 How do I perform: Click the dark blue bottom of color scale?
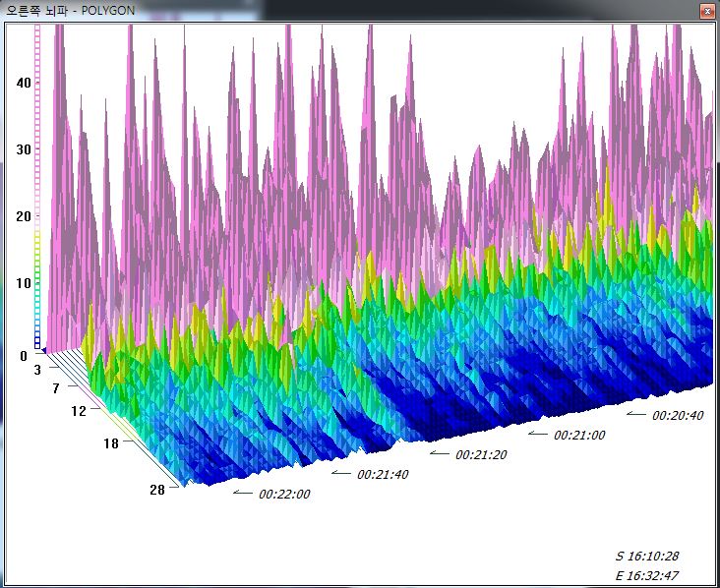coord(37,342)
